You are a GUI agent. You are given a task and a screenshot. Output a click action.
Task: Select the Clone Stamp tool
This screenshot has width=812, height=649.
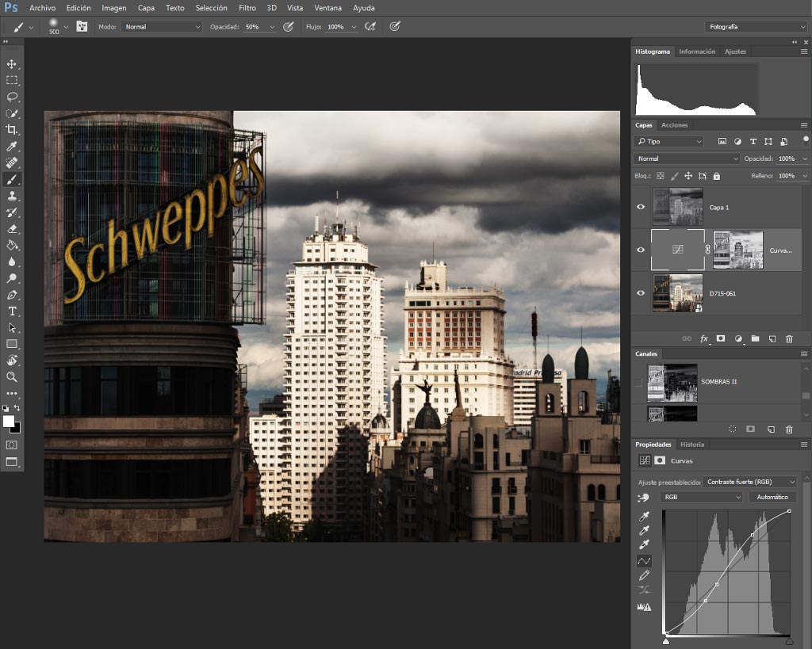[x=11, y=196]
